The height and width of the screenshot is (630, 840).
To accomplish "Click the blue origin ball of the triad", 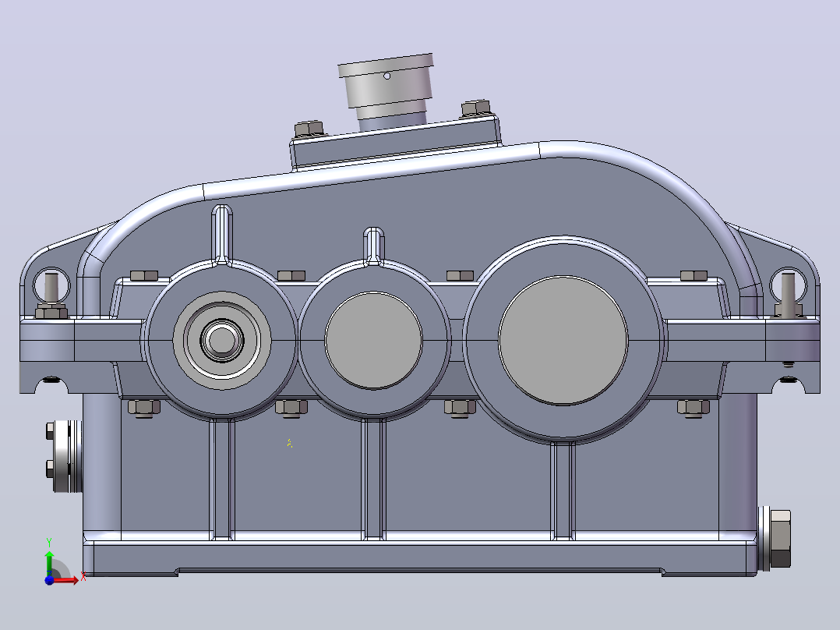I will point(49,579).
